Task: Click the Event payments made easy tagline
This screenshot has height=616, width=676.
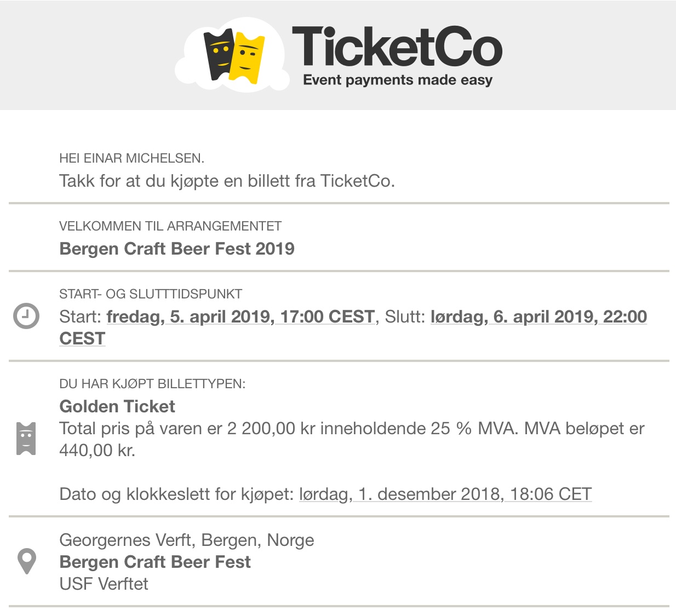Action: click(398, 80)
